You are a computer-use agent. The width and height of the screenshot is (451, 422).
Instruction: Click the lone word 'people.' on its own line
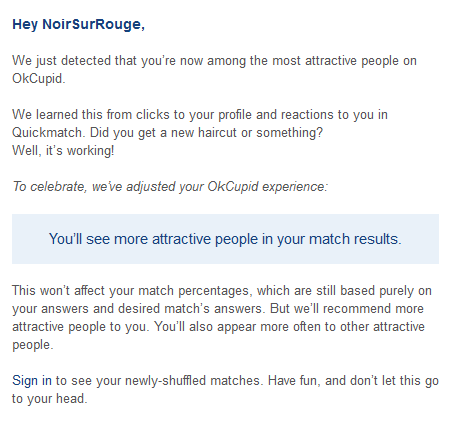click(x=33, y=345)
